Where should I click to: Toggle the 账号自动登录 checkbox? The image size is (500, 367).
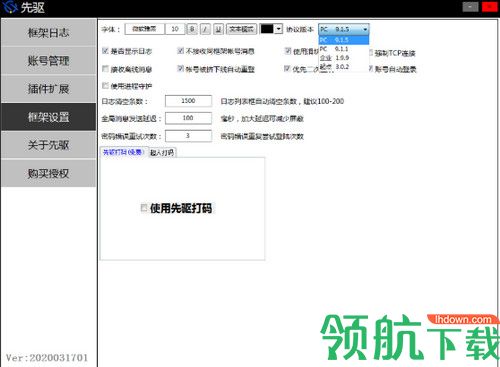371,69
